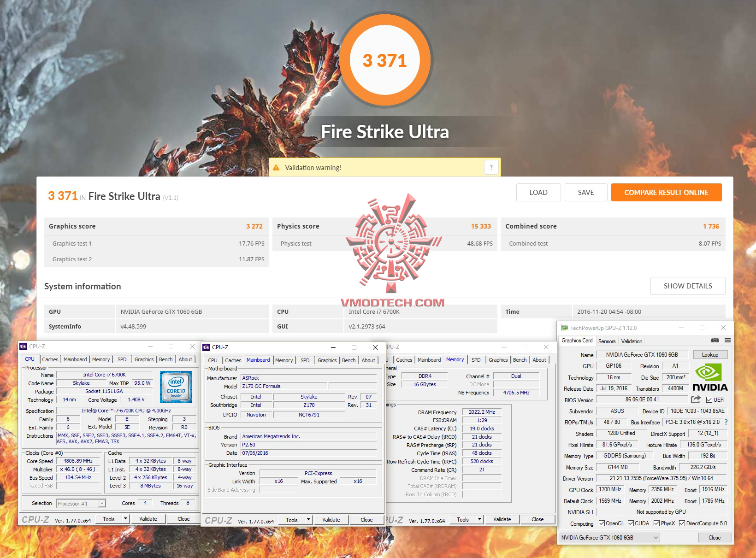Expand the Tools dropdown arrow in the CPU-Z Mainboard window
This screenshot has height=558, width=756.
[308, 520]
